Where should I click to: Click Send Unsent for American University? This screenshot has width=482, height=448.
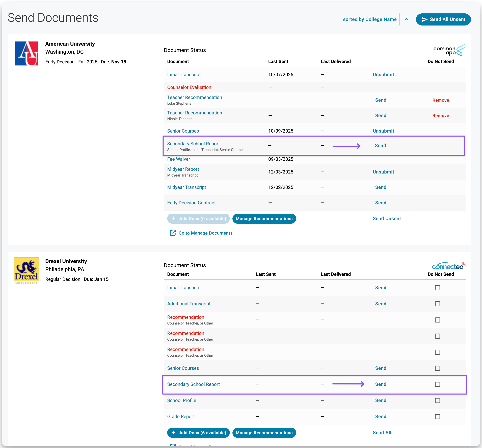click(x=387, y=218)
